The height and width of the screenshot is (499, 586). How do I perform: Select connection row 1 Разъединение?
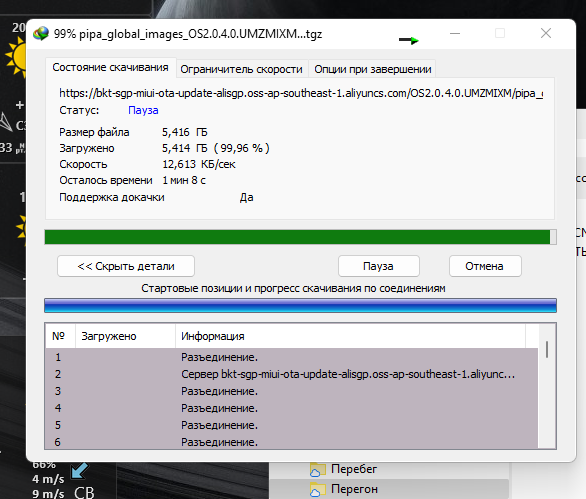tap(292, 357)
